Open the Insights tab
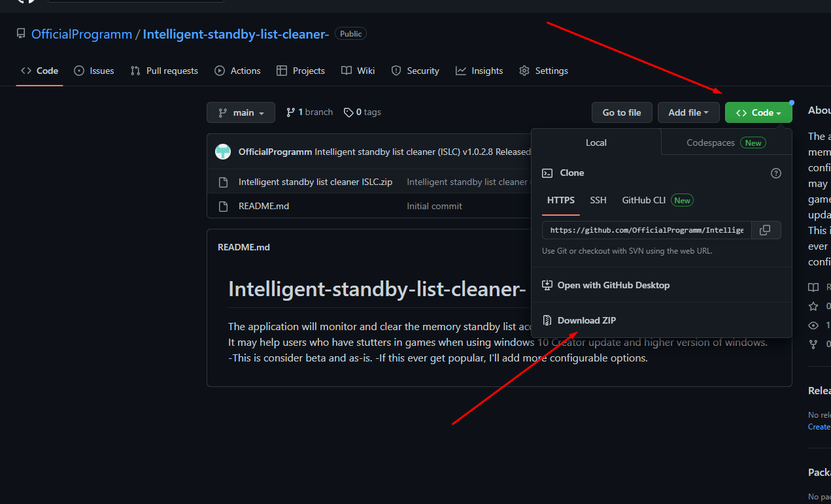Image resolution: width=831 pixels, height=504 pixels. coord(479,71)
